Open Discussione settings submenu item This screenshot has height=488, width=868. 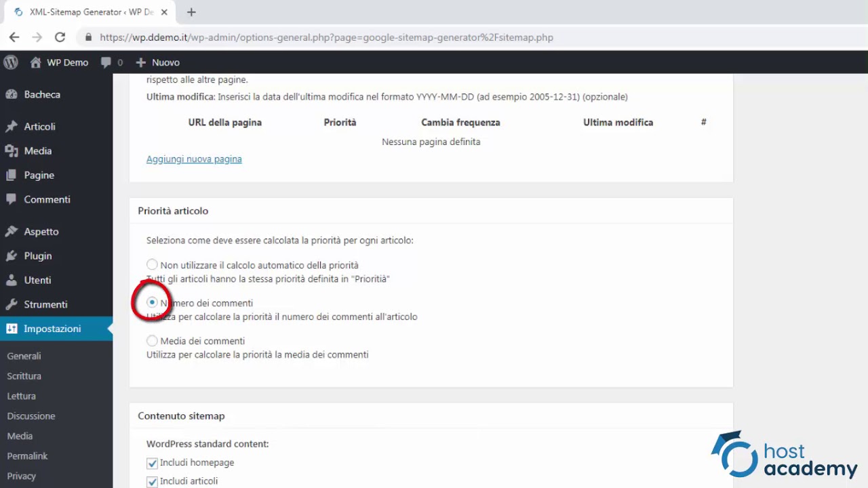[x=31, y=416]
